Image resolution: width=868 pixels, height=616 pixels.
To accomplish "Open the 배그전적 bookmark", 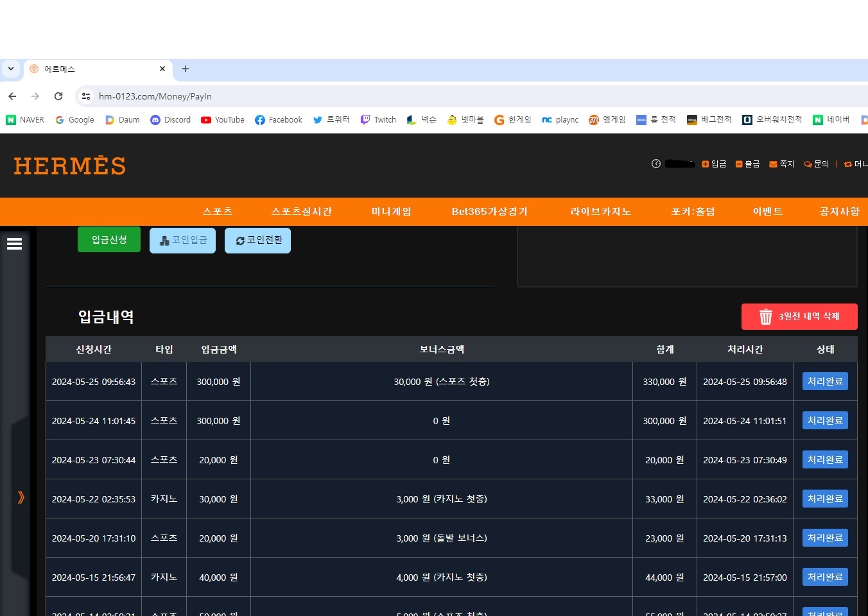I will (x=709, y=120).
